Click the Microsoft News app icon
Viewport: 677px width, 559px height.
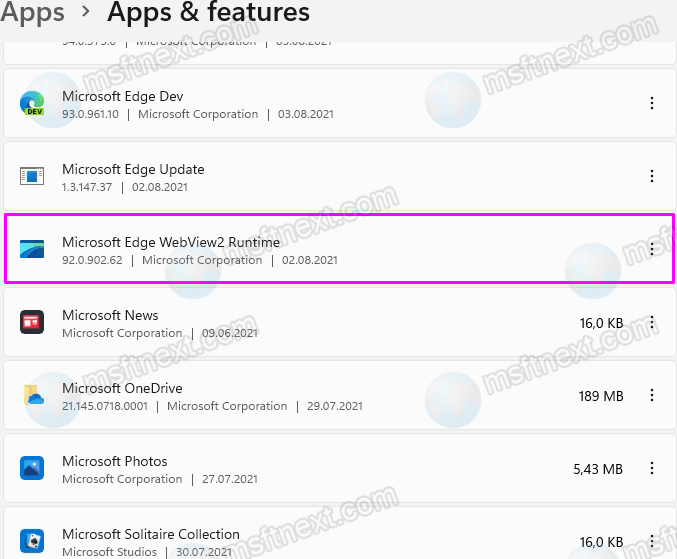(32, 322)
